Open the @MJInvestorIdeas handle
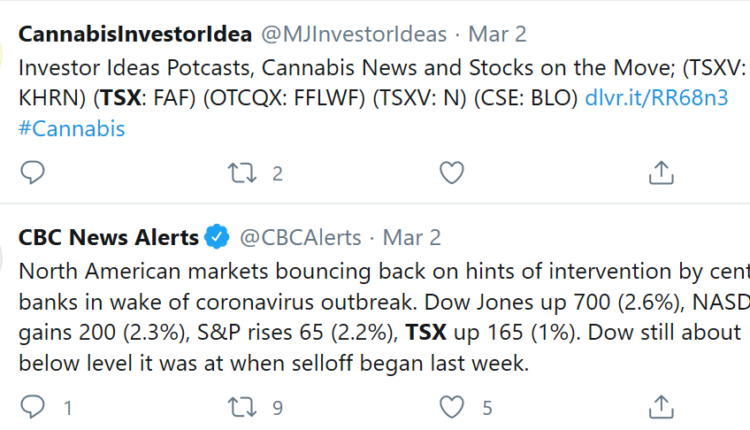 [354, 34]
